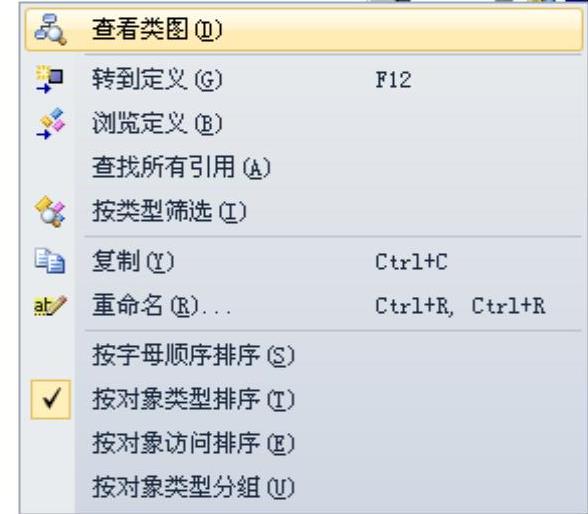Toggle the checkmark next to 按对象类型排序
This screenshot has height=514, width=588.
51,399
